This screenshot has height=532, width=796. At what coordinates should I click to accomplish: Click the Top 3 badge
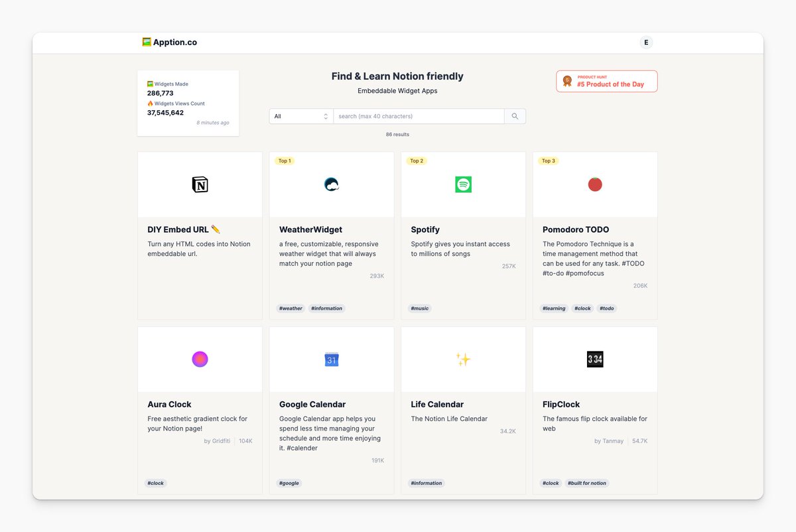548,161
